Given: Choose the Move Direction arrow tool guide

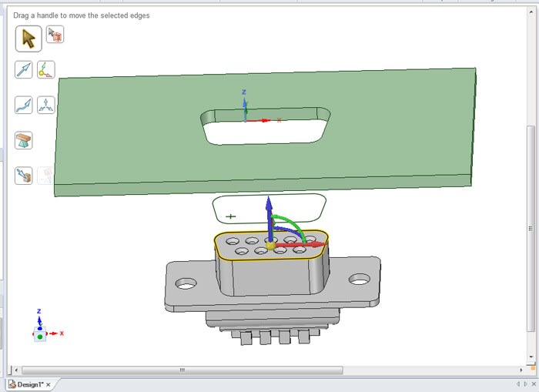Looking at the screenshot, I should pyautogui.click(x=24, y=70).
